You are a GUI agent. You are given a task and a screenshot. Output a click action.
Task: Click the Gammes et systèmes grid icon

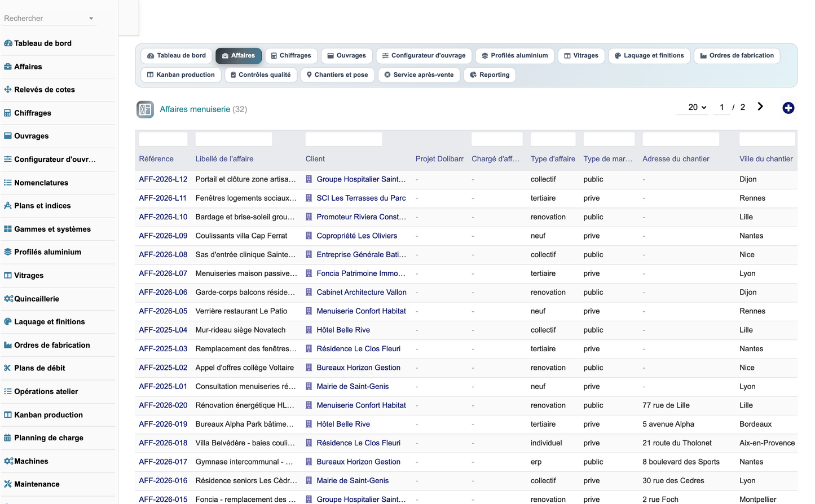pos(8,229)
